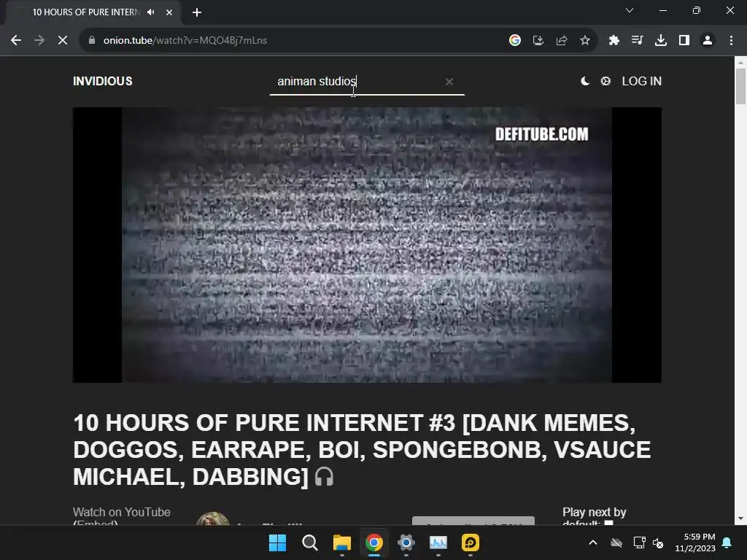Screen dimensions: 747x560
Task: Open the yellow app icon on taskbar
Action: coord(471,542)
